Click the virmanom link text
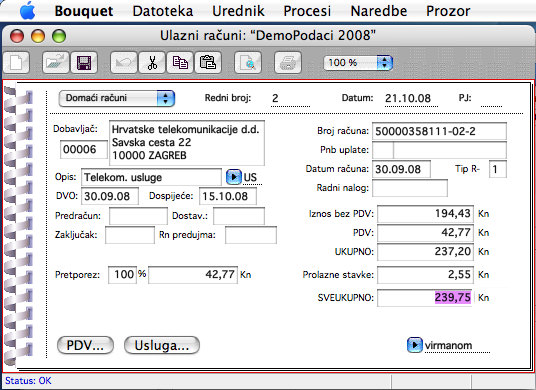 448,346
